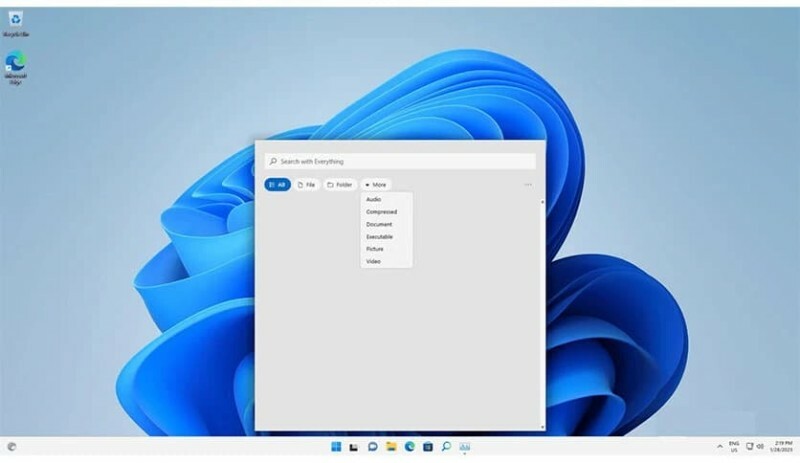Launch File Explorer from the taskbar
The height and width of the screenshot is (463, 800).
coord(391,446)
